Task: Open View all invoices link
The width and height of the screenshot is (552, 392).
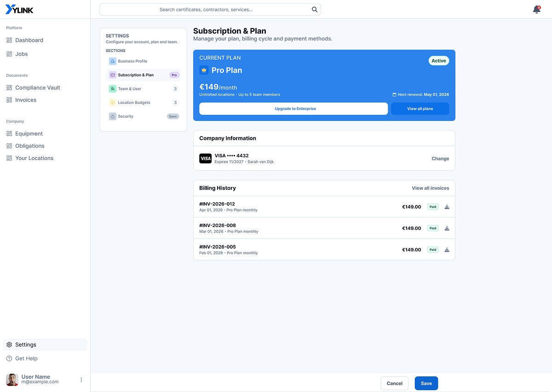Action: tap(431, 188)
